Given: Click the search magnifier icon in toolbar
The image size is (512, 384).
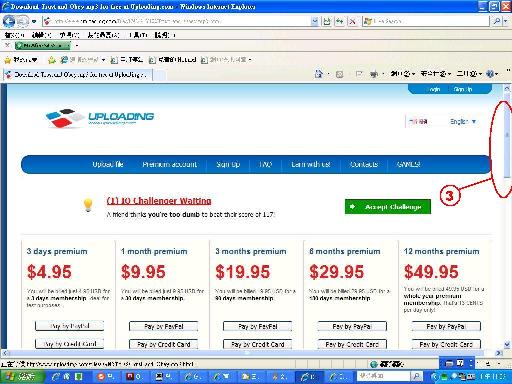Looking at the screenshot, I should (x=496, y=21).
